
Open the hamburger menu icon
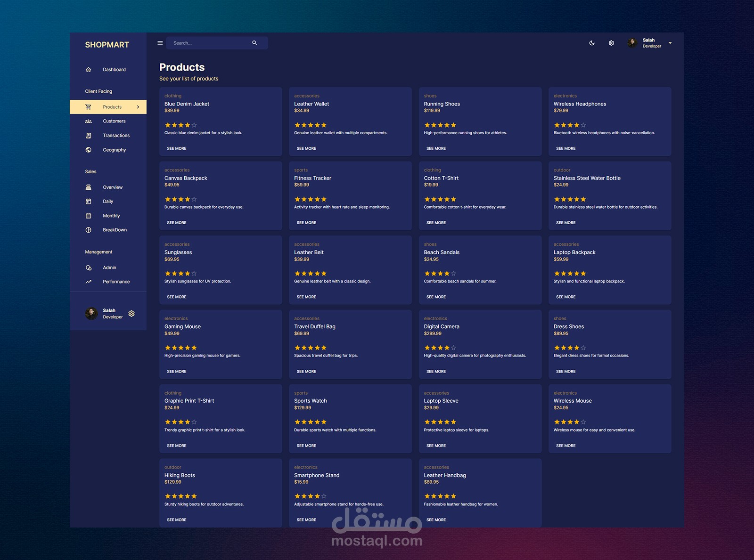pos(160,43)
